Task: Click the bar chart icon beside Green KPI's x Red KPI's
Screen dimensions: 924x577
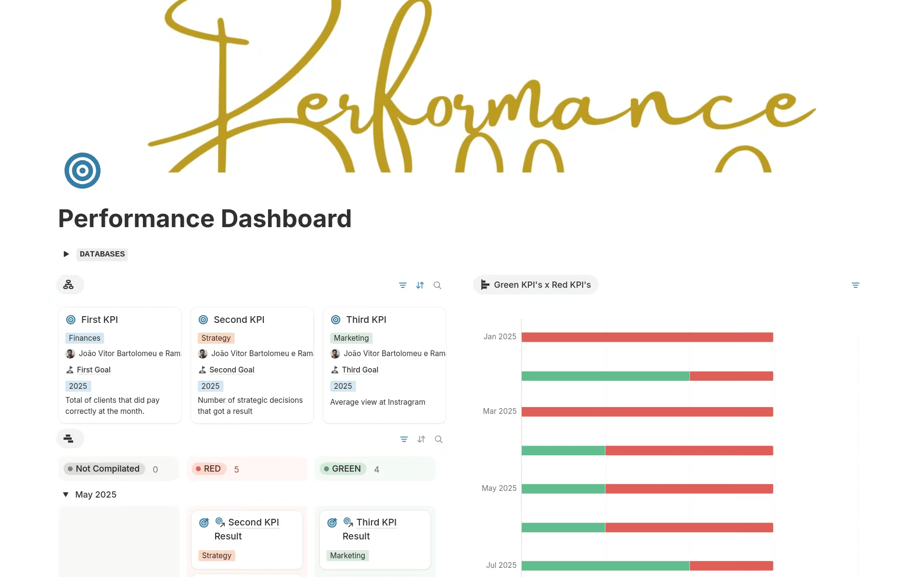Action: pyautogui.click(x=485, y=284)
